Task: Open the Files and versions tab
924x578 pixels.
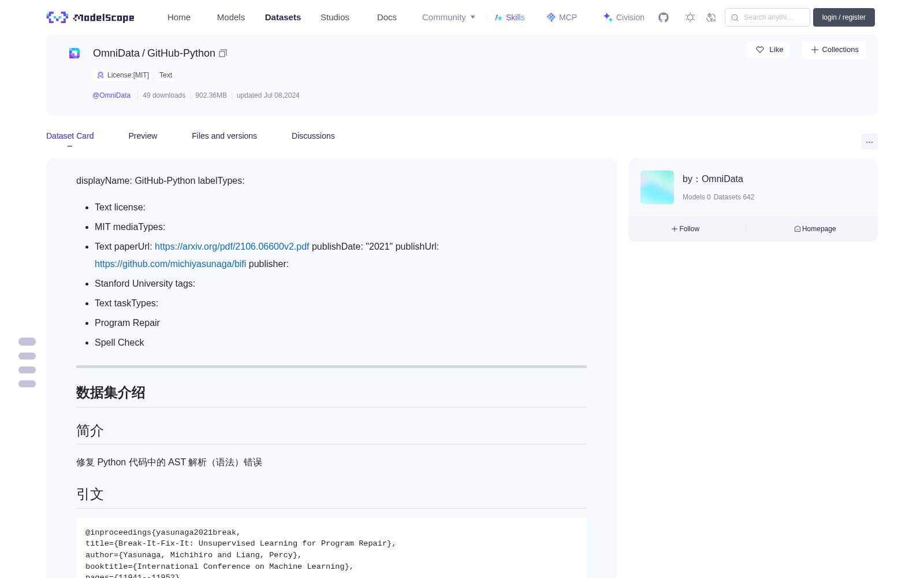Action: [224, 136]
